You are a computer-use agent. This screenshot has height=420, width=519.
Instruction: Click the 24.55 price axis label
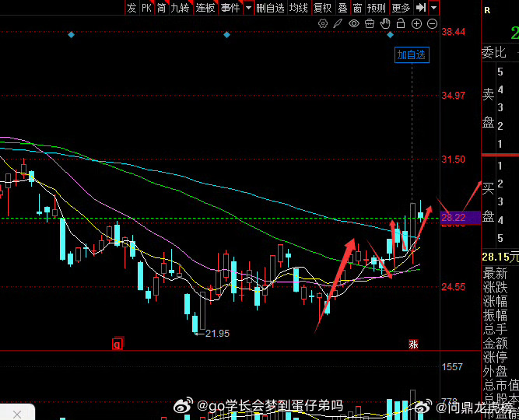coord(453,287)
